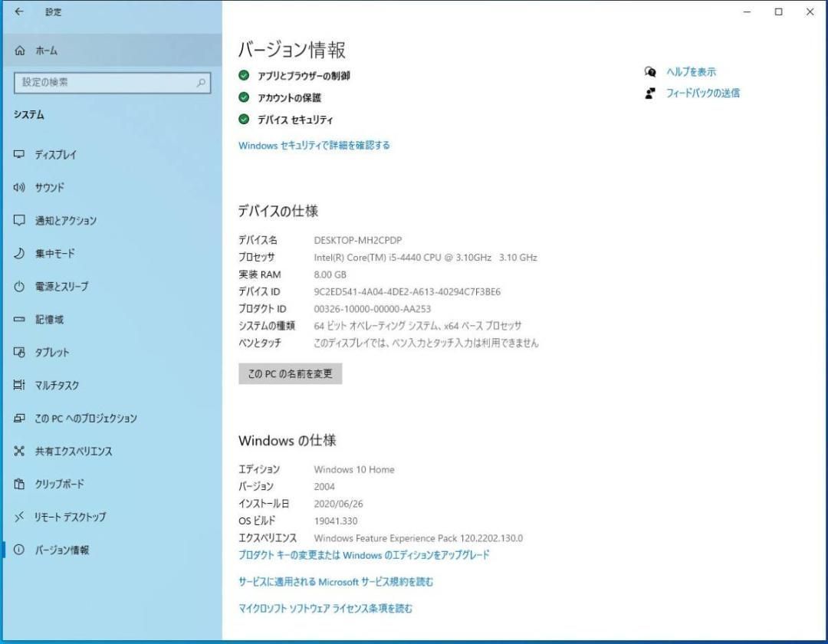828x644 pixels.
Task: Click processor text Intel(R) Core(TM) i5-4440
Action: (x=425, y=258)
